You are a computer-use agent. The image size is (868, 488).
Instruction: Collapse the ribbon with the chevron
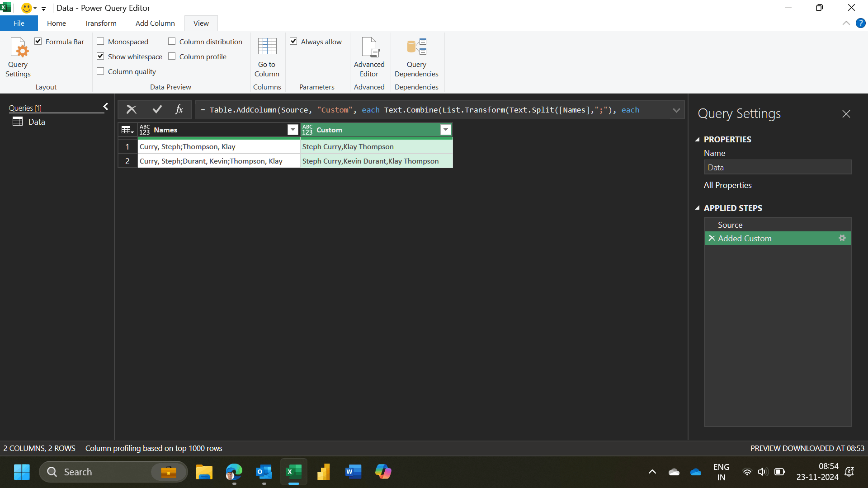[x=846, y=23]
